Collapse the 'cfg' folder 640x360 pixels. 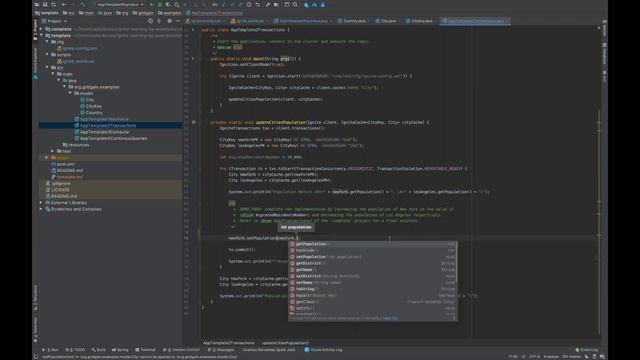[x=47, y=42]
